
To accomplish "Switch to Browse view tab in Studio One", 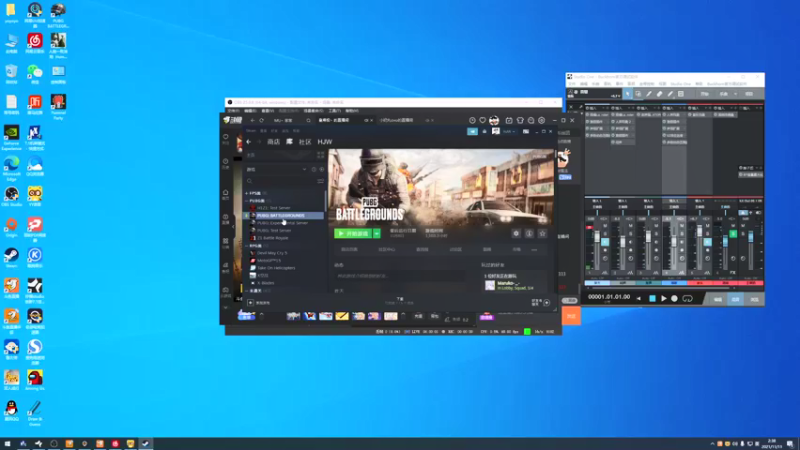I will (x=755, y=299).
